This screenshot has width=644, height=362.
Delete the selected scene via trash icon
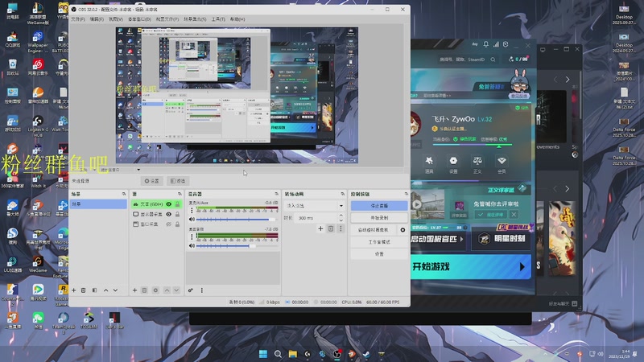84,290
